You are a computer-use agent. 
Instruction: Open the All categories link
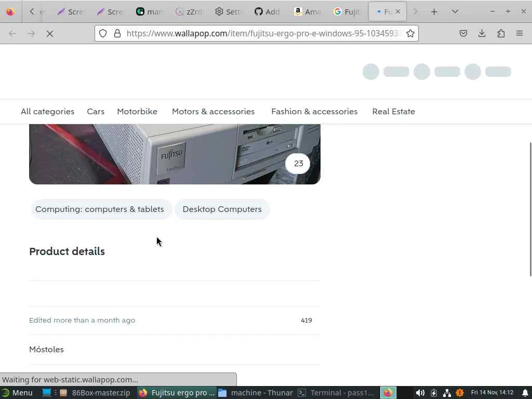click(47, 111)
